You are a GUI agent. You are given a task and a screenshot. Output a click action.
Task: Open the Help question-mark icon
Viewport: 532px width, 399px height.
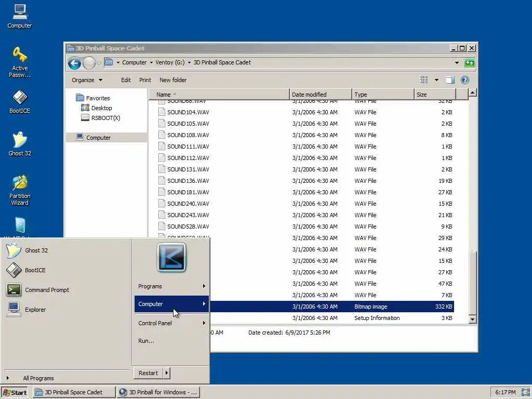click(465, 79)
